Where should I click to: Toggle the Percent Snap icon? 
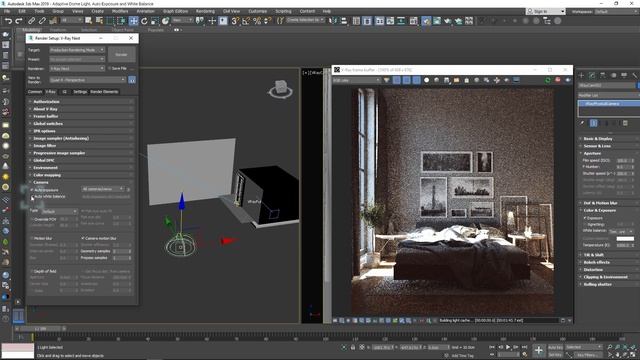[x=257, y=21]
